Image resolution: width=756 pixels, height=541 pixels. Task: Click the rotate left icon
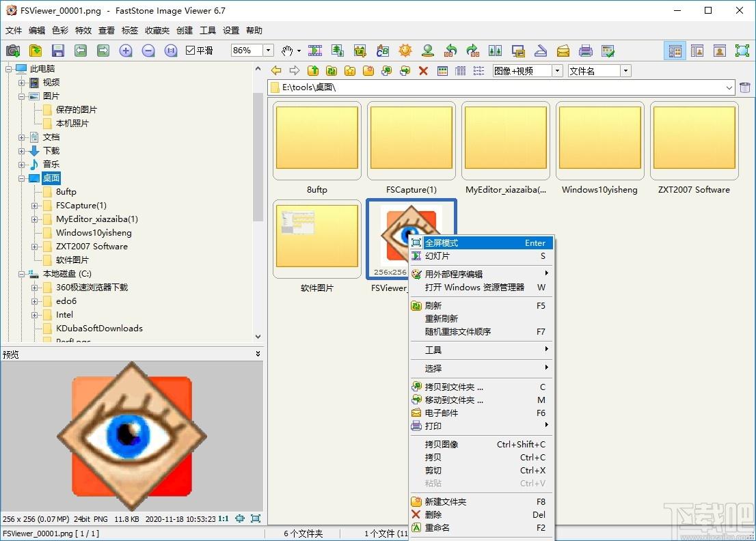(450, 51)
